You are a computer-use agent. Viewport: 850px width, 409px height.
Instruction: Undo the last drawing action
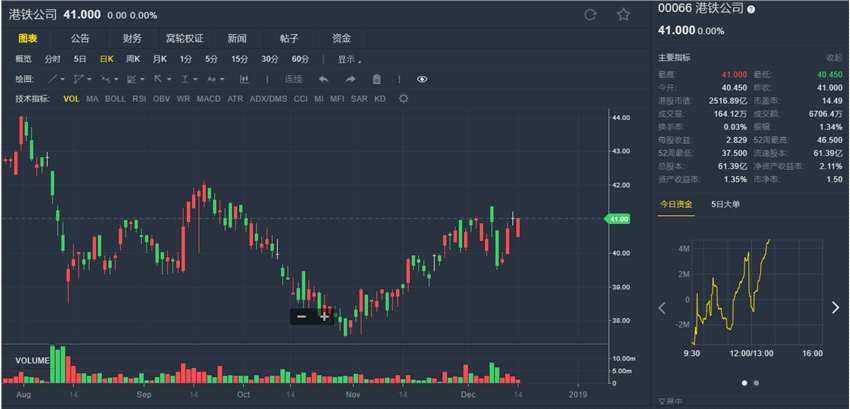324,79
